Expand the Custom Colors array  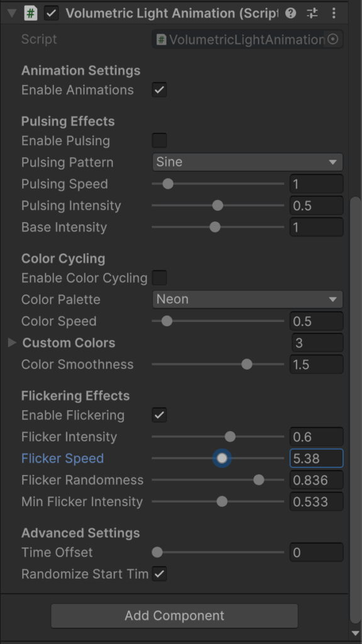[x=12, y=343]
